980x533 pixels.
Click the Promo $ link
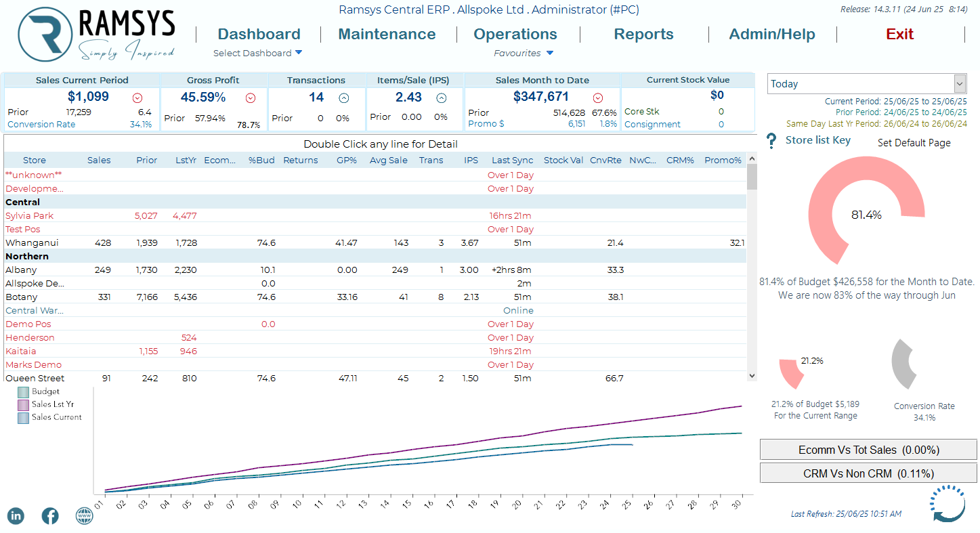486,124
